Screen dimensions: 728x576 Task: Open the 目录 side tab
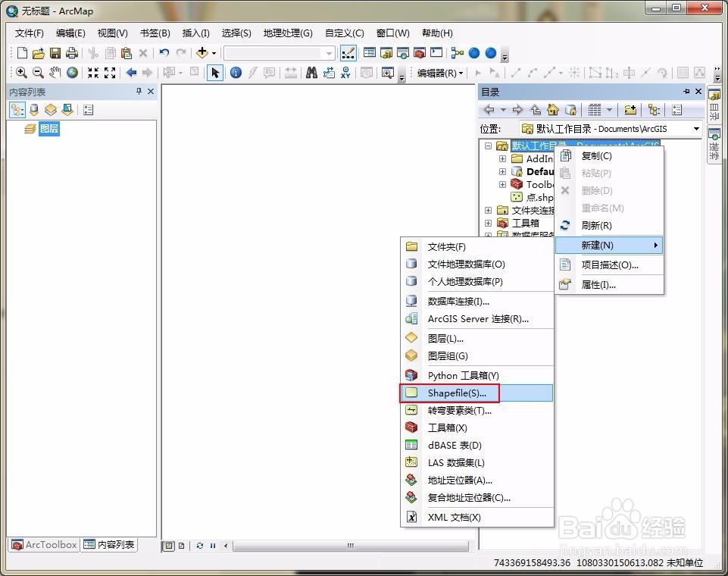714,105
